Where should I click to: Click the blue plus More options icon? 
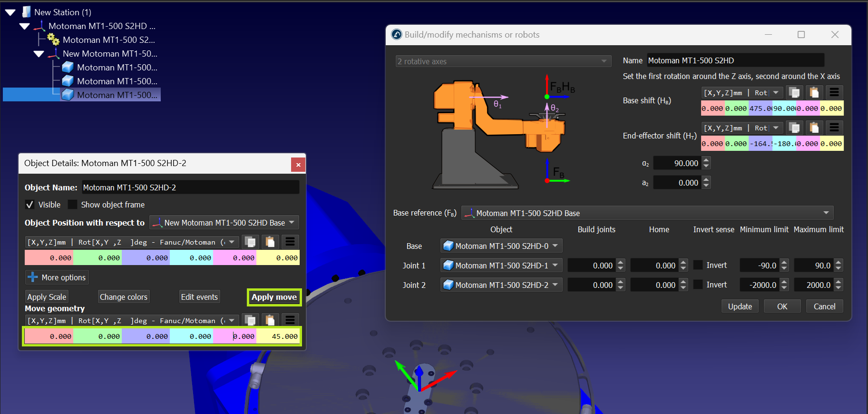tap(32, 277)
